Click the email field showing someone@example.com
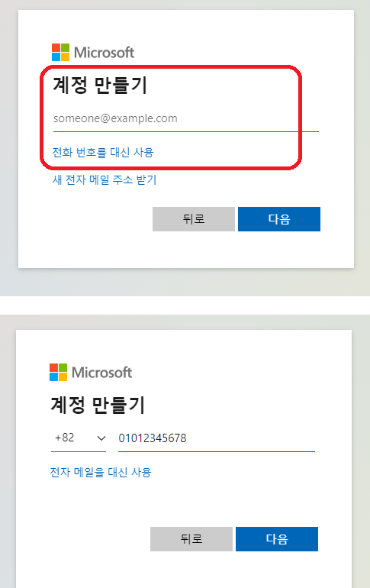Image resolution: width=370 pixels, height=588 pixels. pyautogui.click(x=185, y=119)
